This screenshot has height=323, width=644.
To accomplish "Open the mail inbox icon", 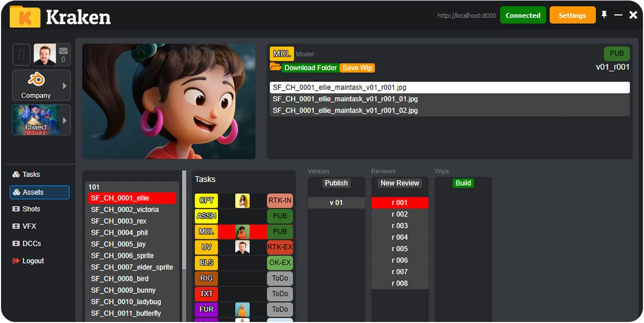I will [x=63, y=51].
